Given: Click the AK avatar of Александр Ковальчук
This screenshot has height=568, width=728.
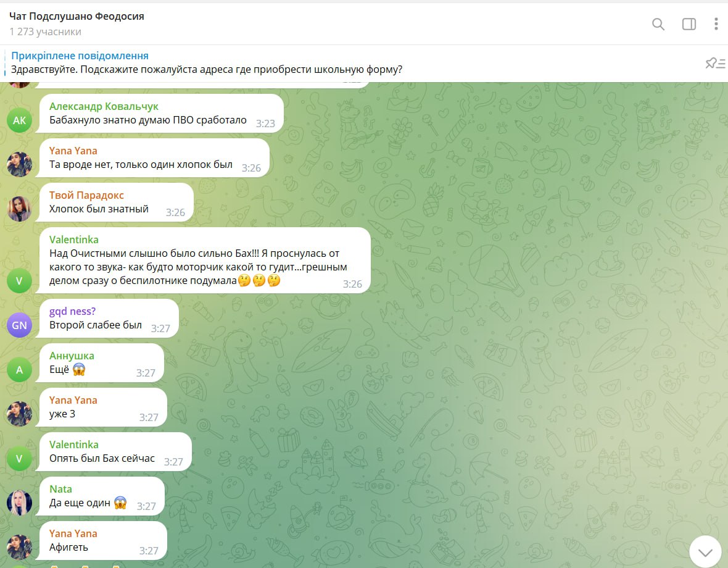Looking at the screenshot, I should tap(20, 120).
